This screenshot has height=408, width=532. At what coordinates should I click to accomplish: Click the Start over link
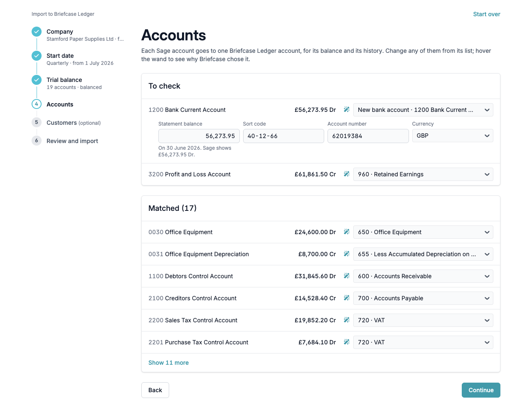click(487, 14)
